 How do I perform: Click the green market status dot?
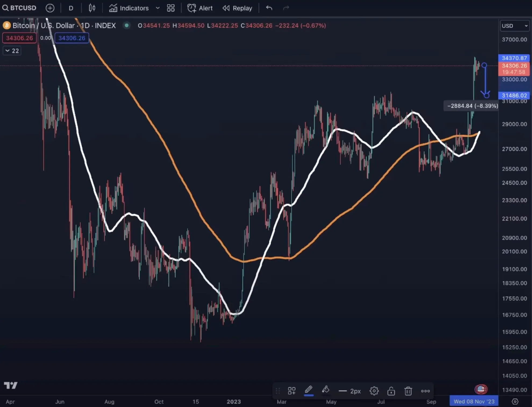point(126,26)
